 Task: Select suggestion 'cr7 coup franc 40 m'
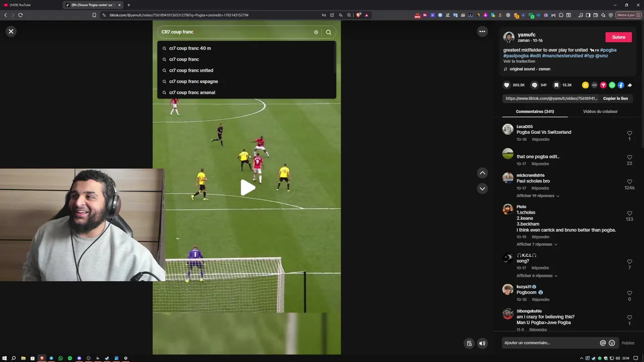pos(247,48)
